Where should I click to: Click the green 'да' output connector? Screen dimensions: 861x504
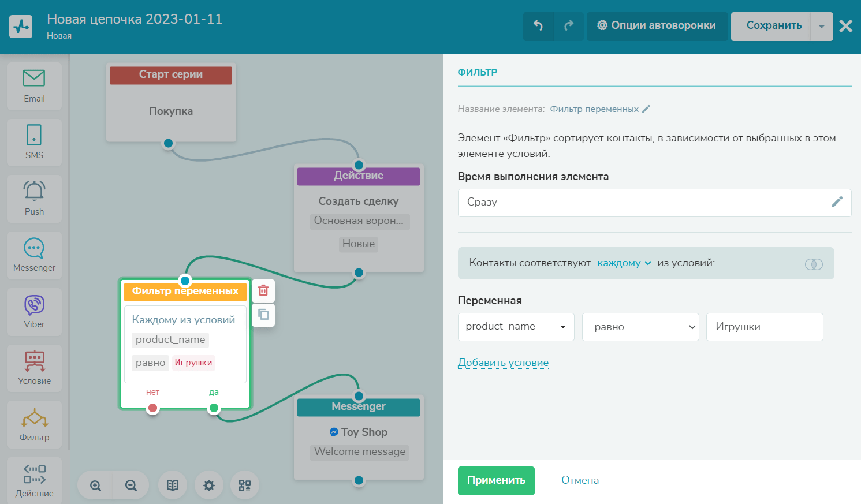pos(214,408)
